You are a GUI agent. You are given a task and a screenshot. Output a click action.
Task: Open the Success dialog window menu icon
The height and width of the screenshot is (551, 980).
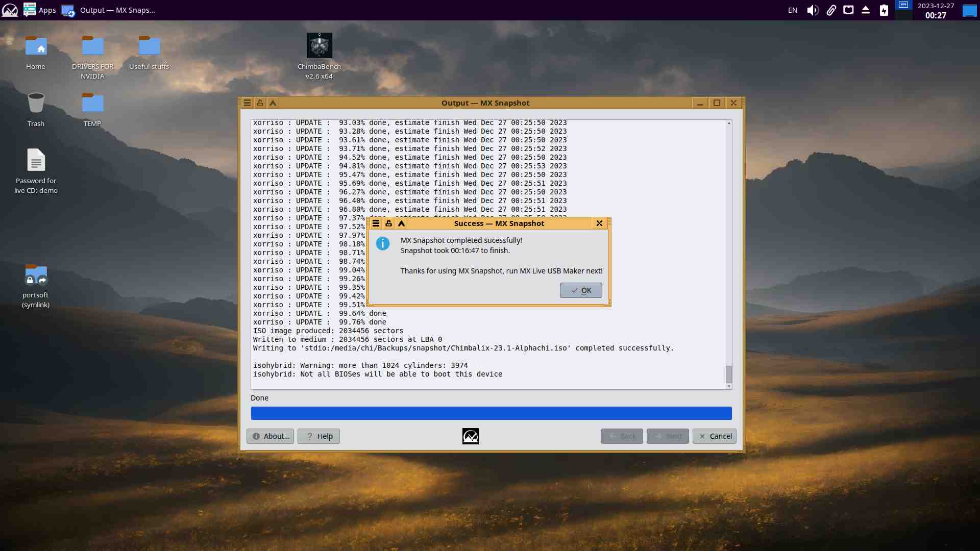376,223
